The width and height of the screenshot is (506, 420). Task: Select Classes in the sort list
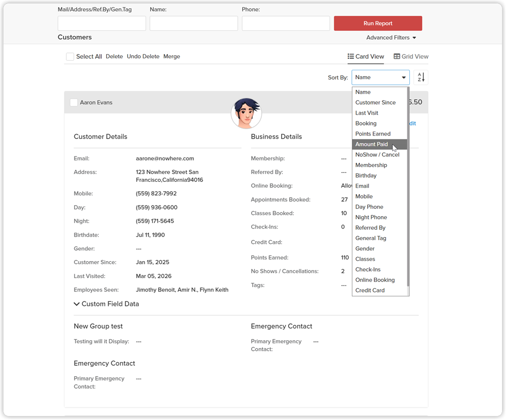[379, 259]
